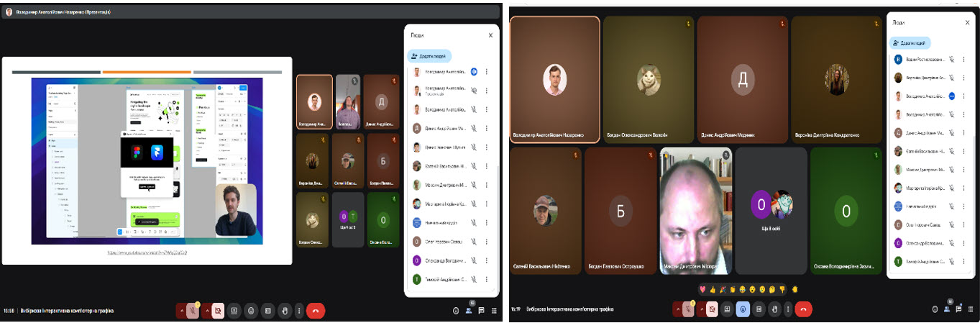This screenshot has height=323, width=980.
Task: Open more options (three dots) in left meeting toolbar
Action: coord(299,310)
